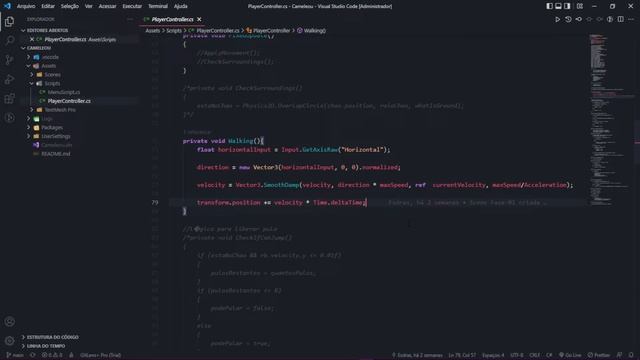Open the Extensions view
Image resolution: width=640 pixels, height=360 pixels.
(x=9, y=98)
